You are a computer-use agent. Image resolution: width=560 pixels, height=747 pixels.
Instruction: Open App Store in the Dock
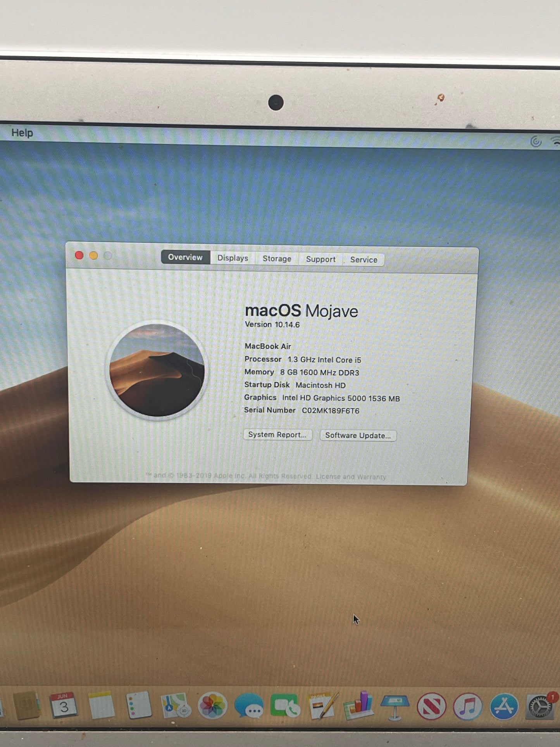tap(504, 707)
